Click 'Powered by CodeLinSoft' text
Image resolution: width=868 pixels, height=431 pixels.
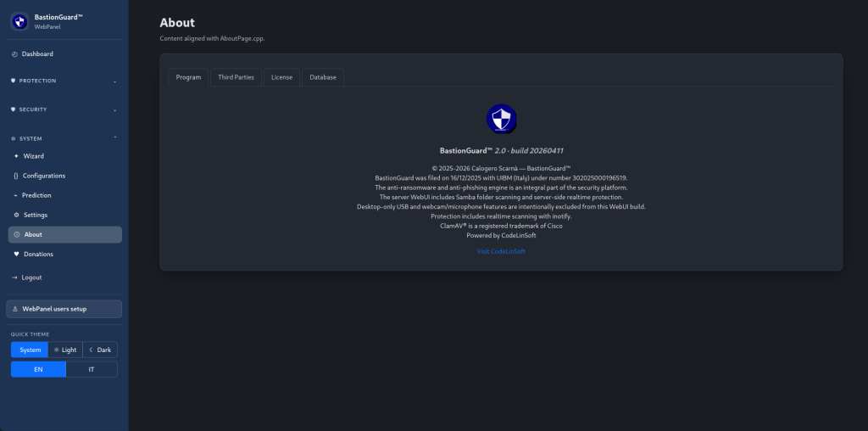(x=501, y=236)
